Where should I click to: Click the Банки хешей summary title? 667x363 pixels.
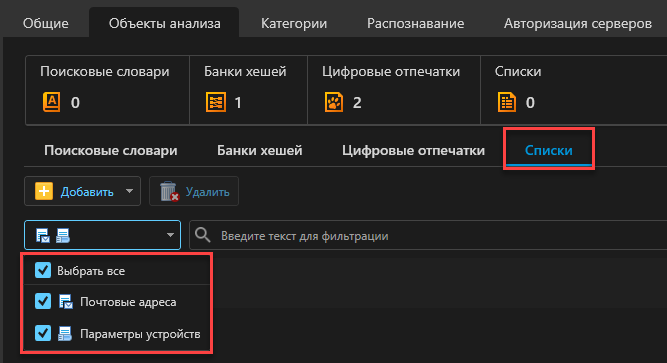245,71
